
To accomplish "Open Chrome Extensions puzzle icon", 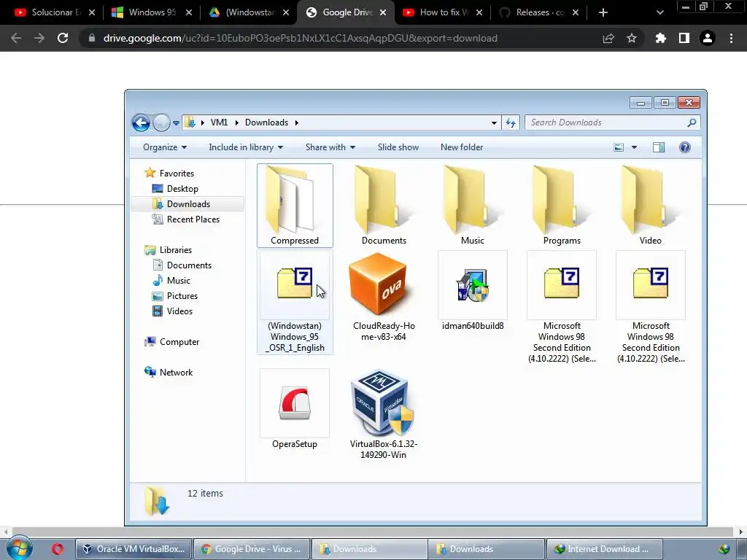I will [660, 38].
